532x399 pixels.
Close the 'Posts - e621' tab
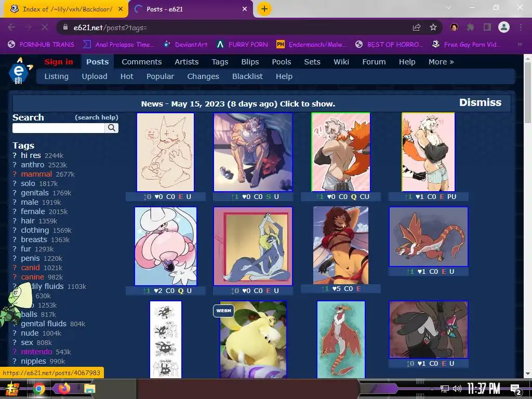tap(245, 9)
